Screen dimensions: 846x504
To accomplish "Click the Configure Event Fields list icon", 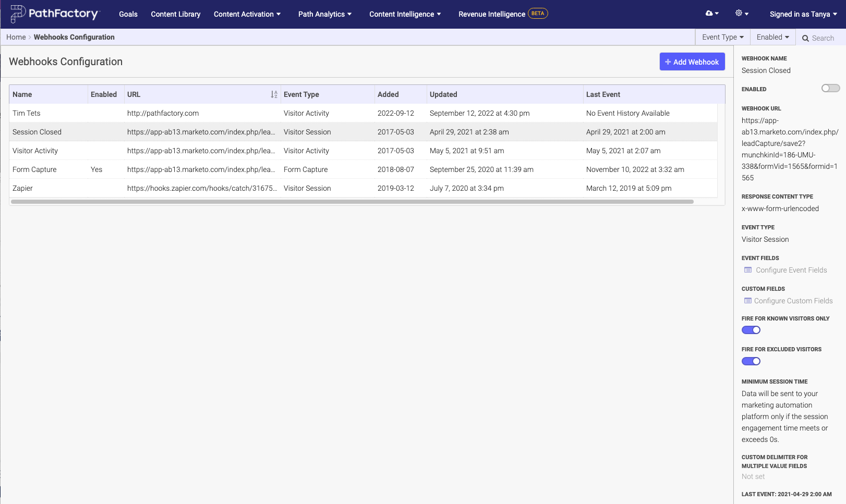I will point(748,270).
